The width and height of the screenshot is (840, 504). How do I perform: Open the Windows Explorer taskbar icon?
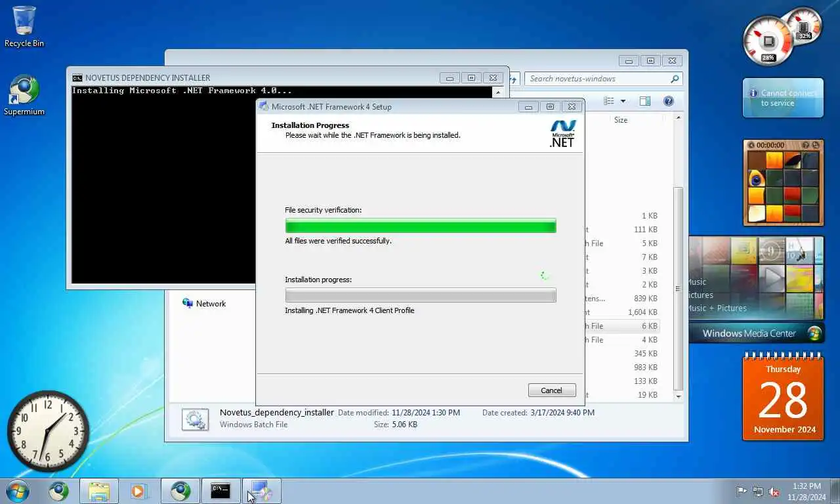tap(99, 491)
